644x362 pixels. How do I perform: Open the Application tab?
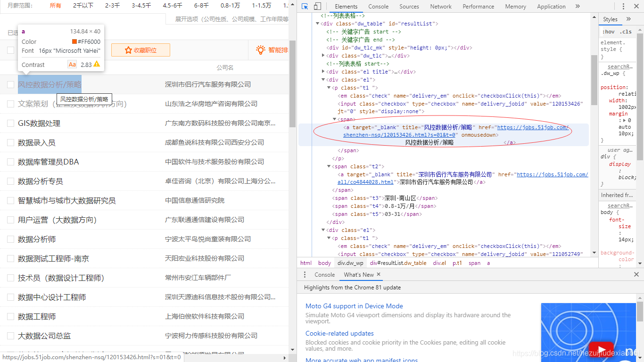551,7
